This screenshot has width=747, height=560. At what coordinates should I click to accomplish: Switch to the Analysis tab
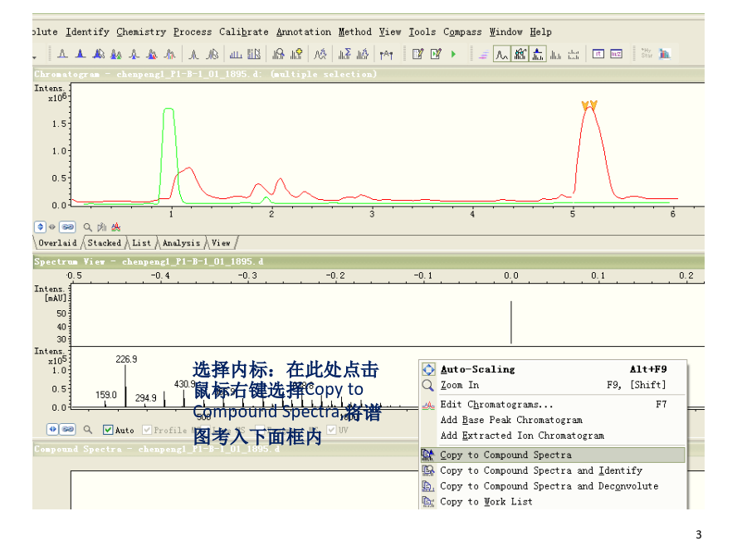tap(182, 243)
